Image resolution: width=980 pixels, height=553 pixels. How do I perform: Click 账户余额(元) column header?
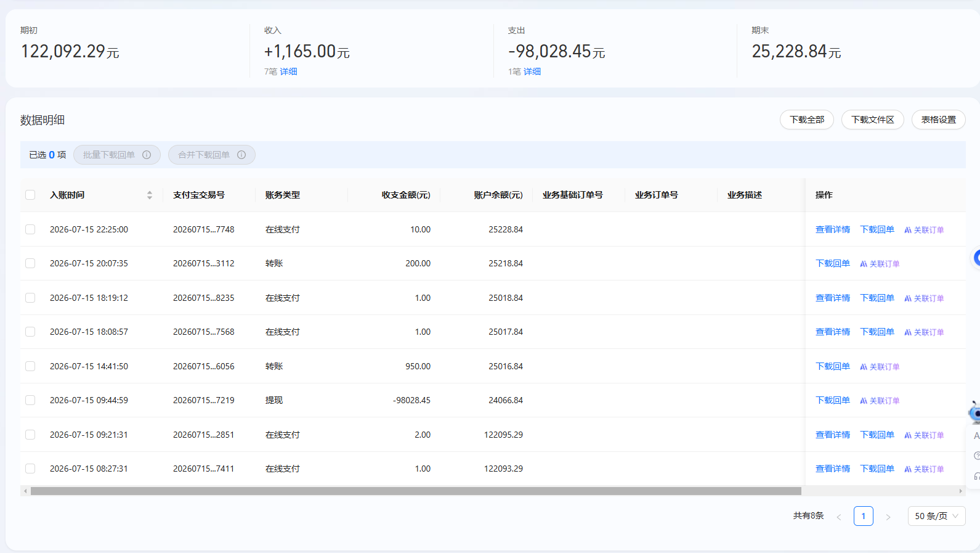(x=498, y=195)
